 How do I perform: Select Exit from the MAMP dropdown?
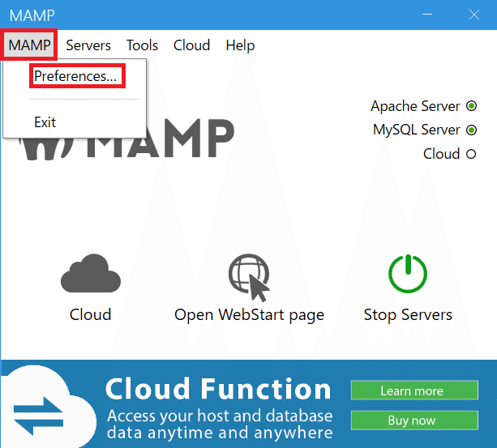[x=45, y=122]
